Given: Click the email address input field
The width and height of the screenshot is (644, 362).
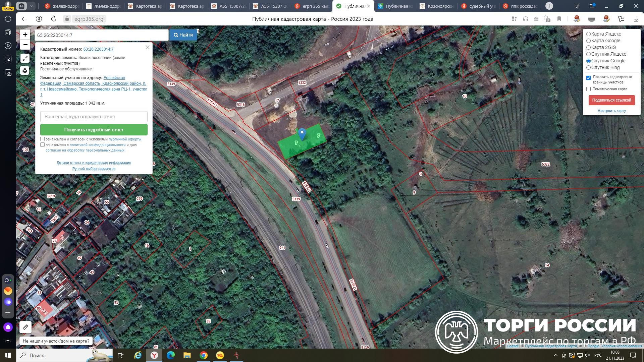Looking at the screenshot, I should pyautogui.click(x=94, y=117).
